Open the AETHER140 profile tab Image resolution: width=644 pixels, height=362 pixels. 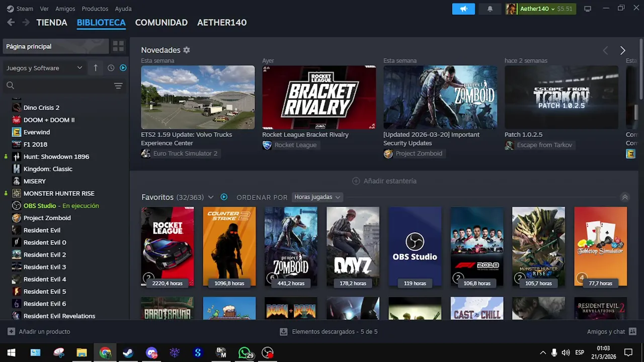click(222, 23)
